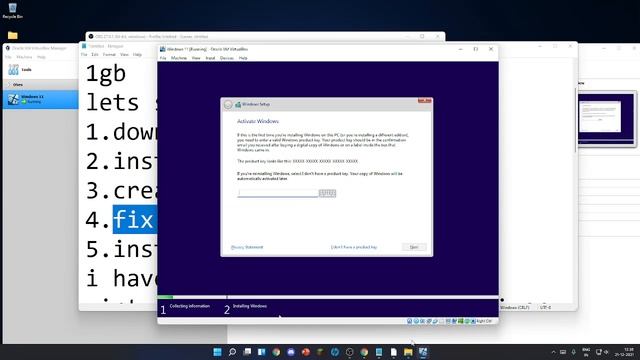
Task: Switch to OBS Studio on the taskbar
Action: (x=349, y=352)
